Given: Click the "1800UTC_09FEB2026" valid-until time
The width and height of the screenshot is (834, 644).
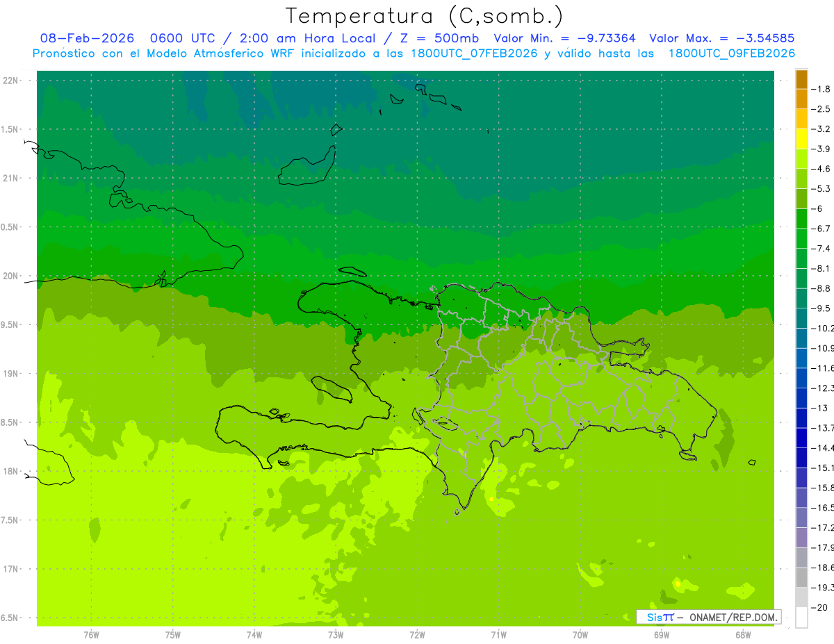Looking at the screenshot, I should [732, 53].
